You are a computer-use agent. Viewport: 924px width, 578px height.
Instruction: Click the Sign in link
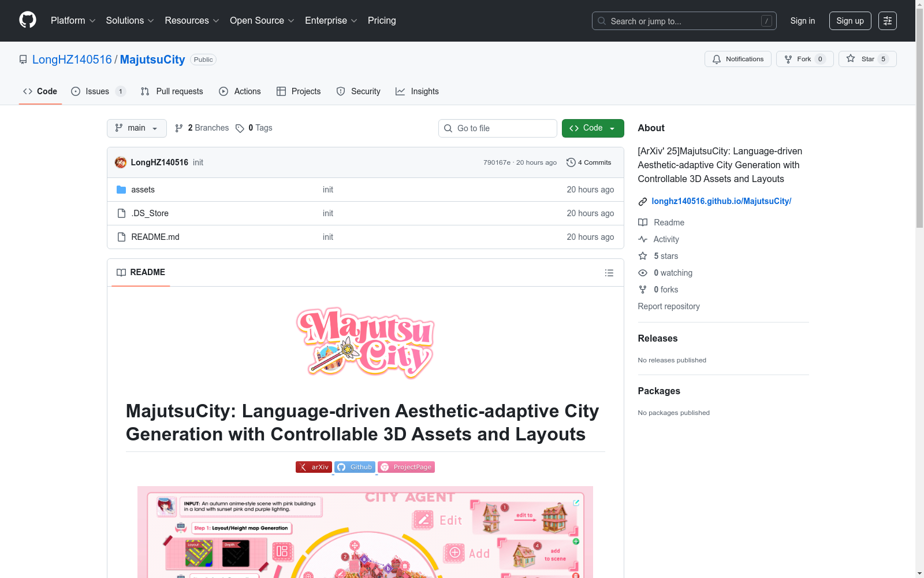(803, 21)
